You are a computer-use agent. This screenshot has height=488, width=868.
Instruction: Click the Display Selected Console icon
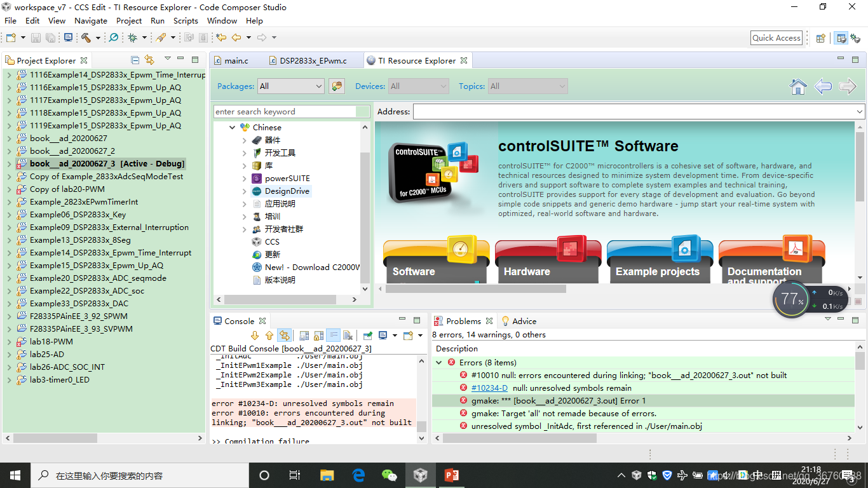click(383, 335)
